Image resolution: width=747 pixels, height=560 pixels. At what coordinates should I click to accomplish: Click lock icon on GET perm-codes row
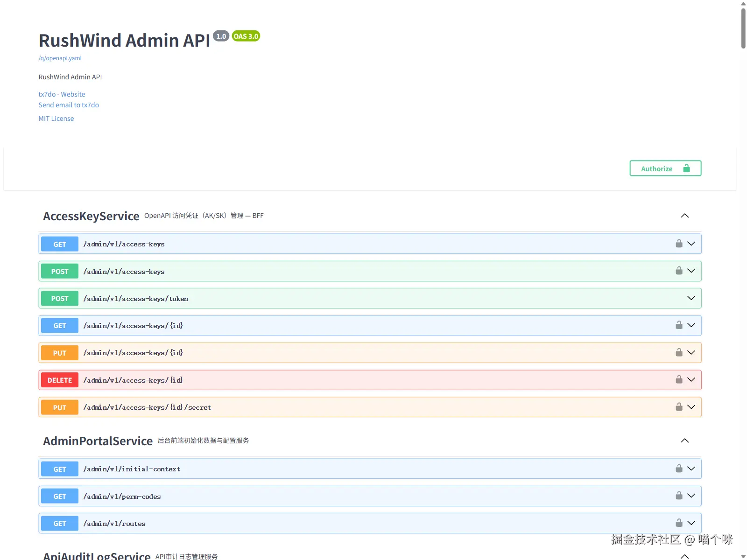[679, 496]
